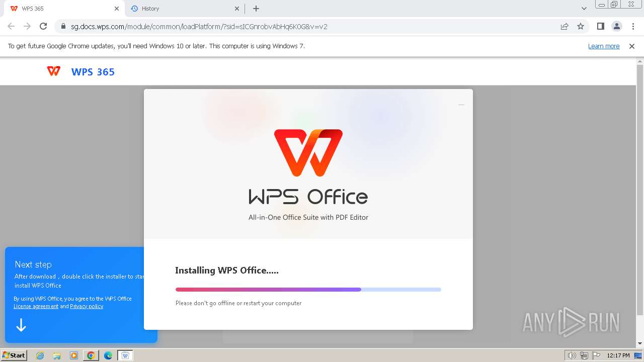644x362 pixels.
Task: Open the Privacy policy link
Action: pos(87,306)
